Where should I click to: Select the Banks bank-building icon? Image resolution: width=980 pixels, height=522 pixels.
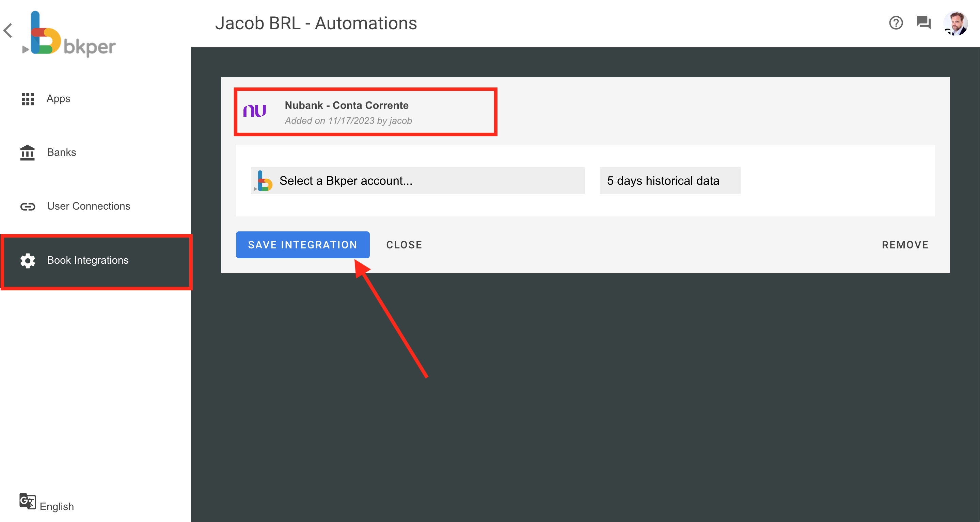tap(27, 152)
